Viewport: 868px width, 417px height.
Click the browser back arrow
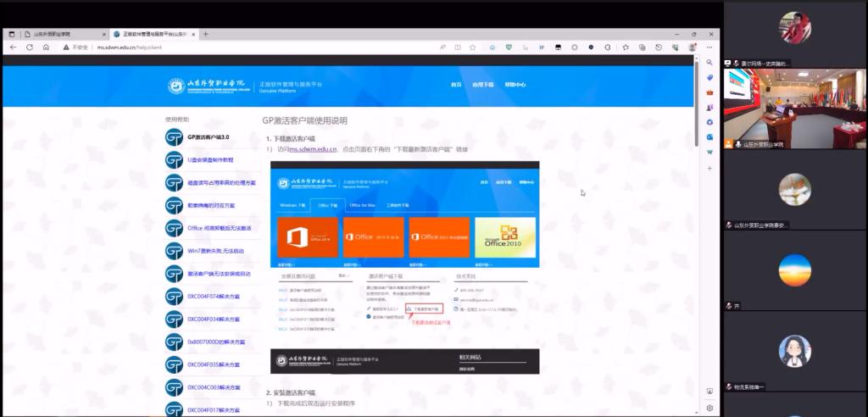pyautogui.click(x=14, y=47)
